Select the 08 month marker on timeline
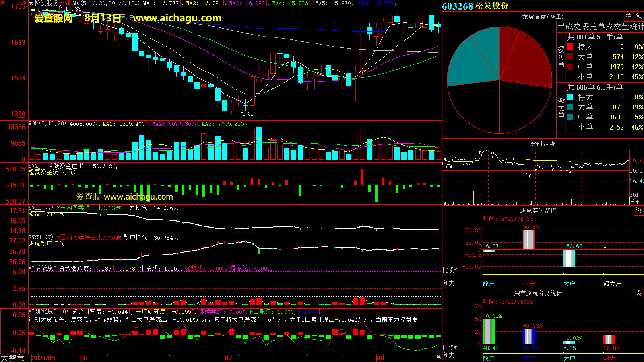Viewport: 644px width, 362px height. 380,358
